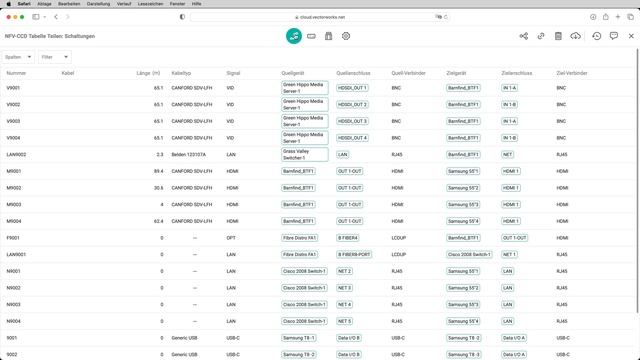Viewport: 640px width, 360px height.
Task: Click the reload page icon in address bar
Action: tap(446, 17)
